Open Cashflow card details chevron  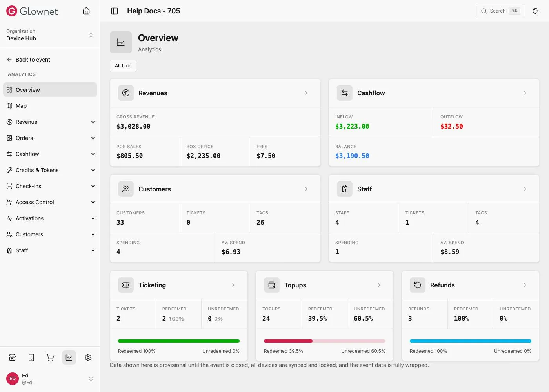525,93
